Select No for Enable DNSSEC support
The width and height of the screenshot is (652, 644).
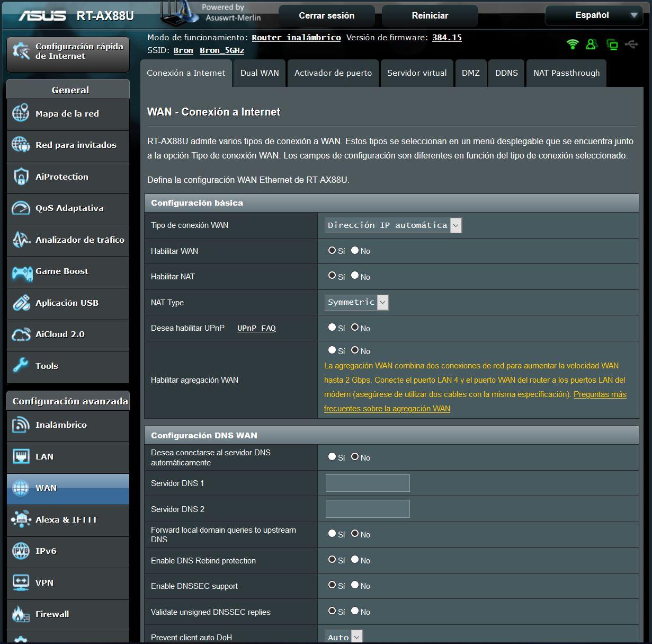coord(355,585)
